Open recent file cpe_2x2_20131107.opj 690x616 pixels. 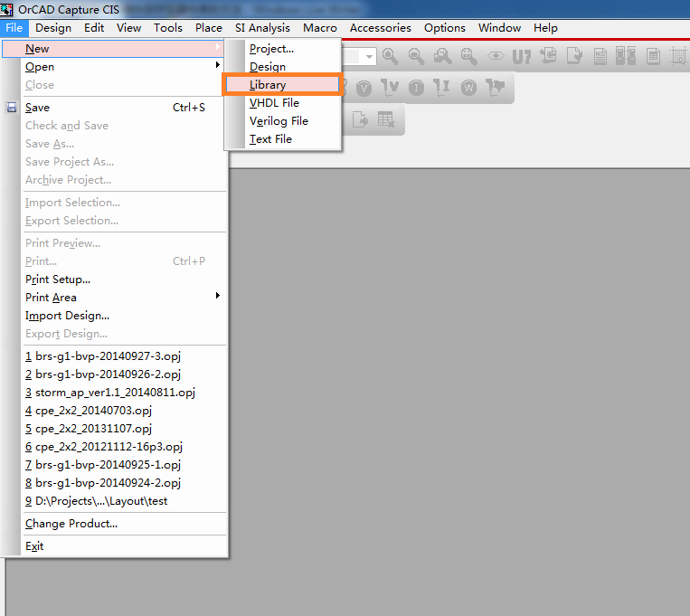[x=115, y=428]
